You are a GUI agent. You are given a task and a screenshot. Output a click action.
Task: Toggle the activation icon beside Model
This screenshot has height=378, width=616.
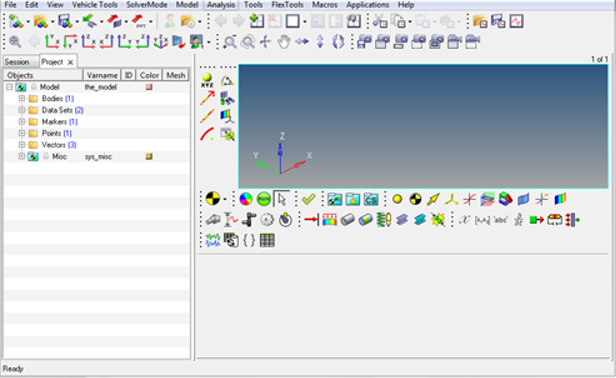pyautogui.click(x=34, y=87)
